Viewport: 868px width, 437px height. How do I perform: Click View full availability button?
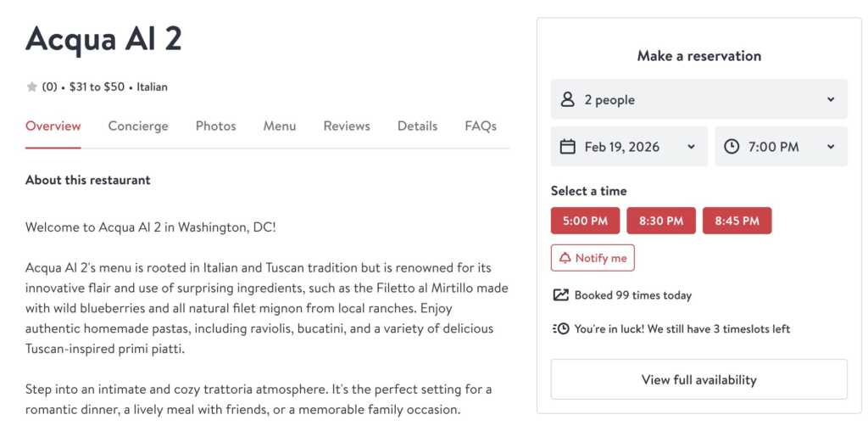point(698,379)
